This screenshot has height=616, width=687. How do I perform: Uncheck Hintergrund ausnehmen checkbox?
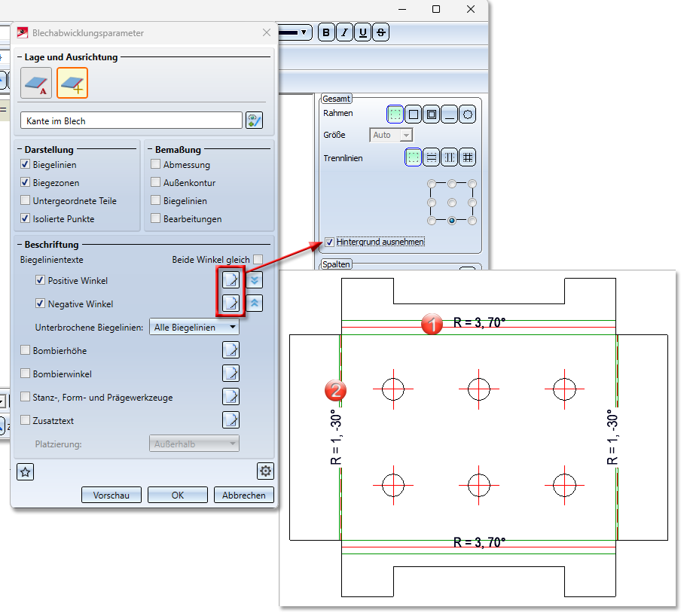click(329, 242)
